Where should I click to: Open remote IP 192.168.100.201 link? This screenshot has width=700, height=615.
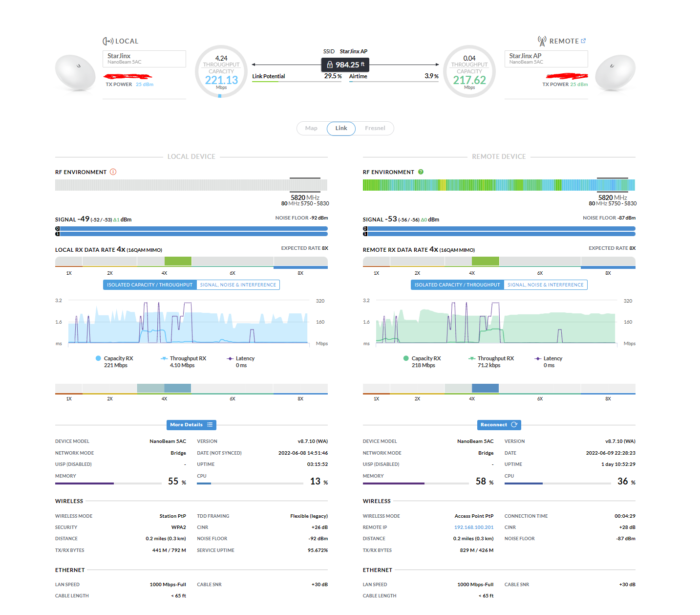pyautogui.click(x=474, y=527)
